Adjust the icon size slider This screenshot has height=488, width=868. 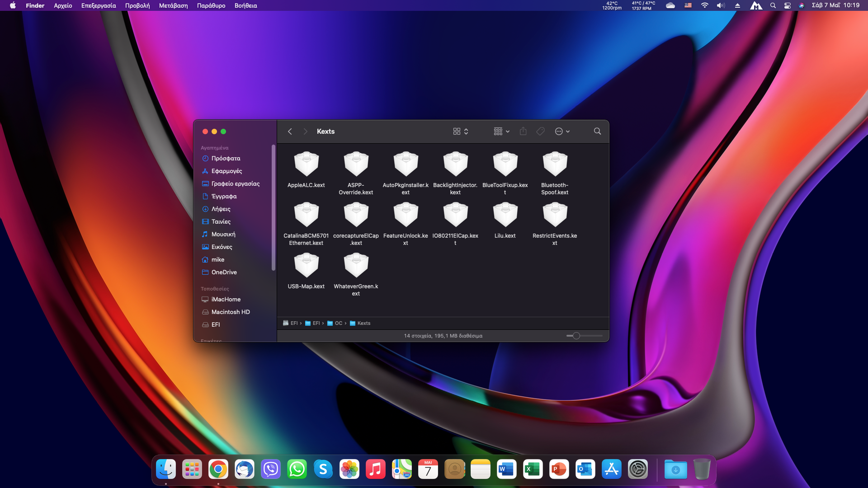(x=576, y=336)
